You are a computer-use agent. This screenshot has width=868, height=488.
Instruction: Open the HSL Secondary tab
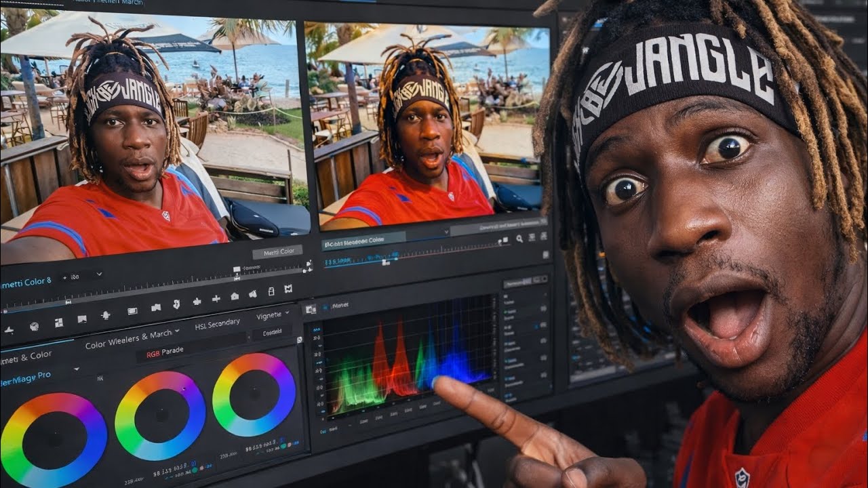[x=217, y=325]
